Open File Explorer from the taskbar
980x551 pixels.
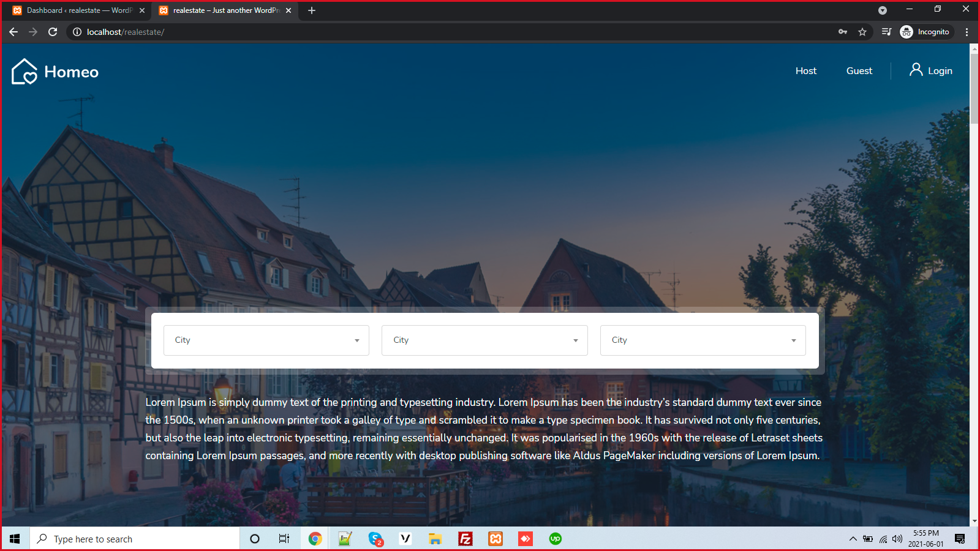(435, 539)
